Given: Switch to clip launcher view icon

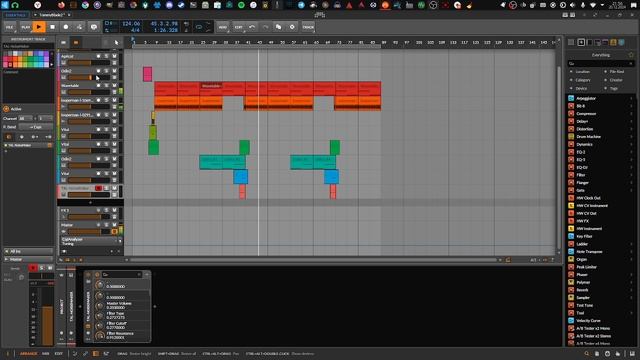Looking at the screenshot, I should 64,42.
